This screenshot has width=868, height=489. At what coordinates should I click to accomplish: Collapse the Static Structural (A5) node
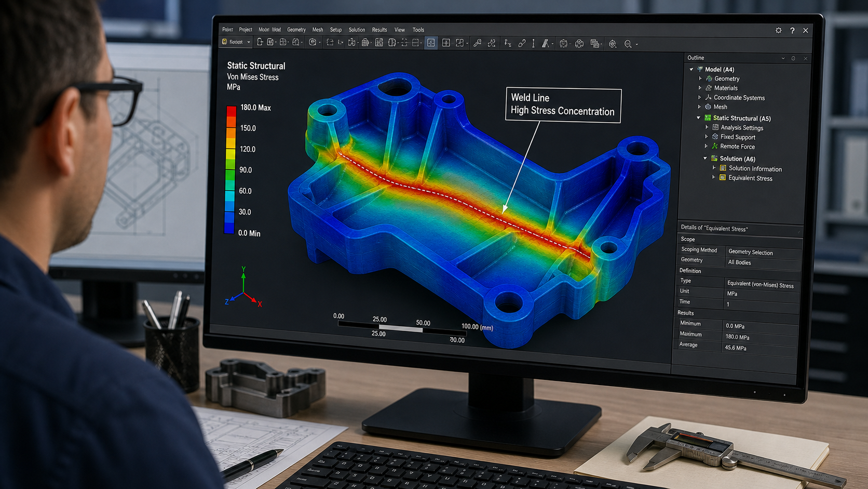point(699,118)
